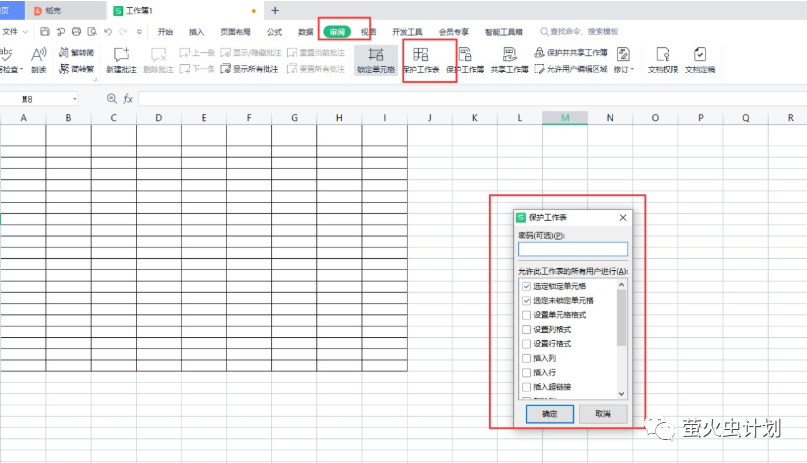The width and height of the screenshot is (807, 463).
Task: Open the 开发工具 ribbon tab
Action: (x=407, y=32)
